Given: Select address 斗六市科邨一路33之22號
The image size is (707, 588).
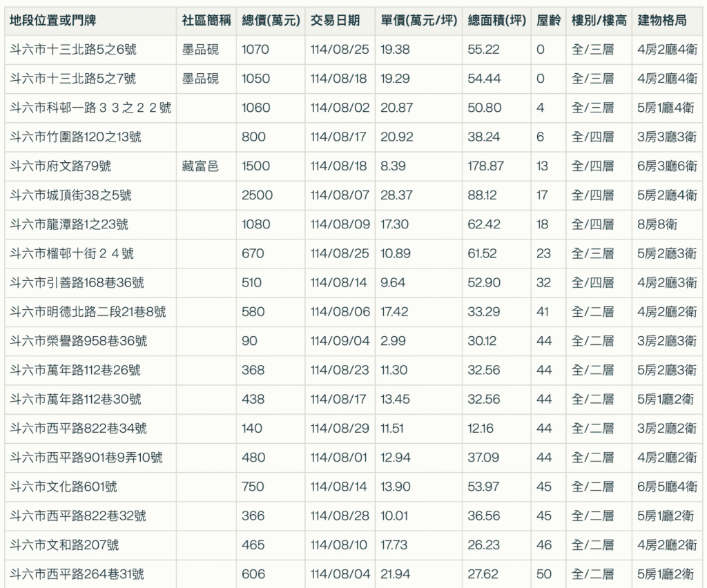Looking at the screenshot, I should pos(90,108).
